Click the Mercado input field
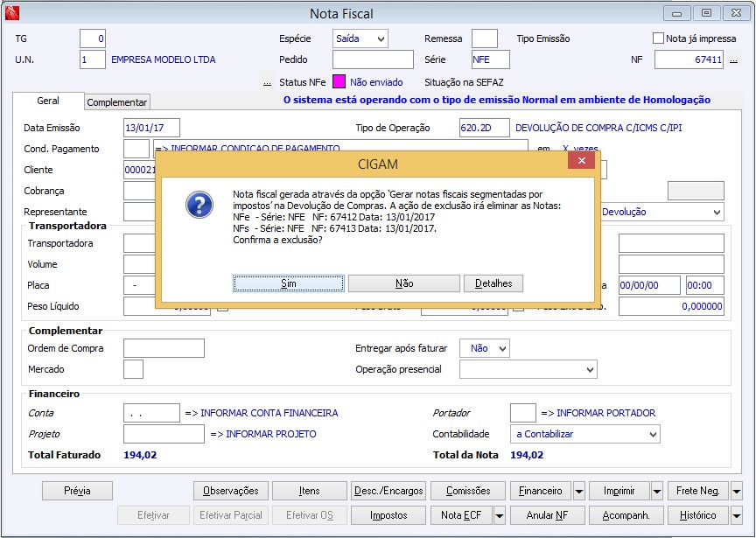Screen dimensions: 756x538 [x=134, y=369]
